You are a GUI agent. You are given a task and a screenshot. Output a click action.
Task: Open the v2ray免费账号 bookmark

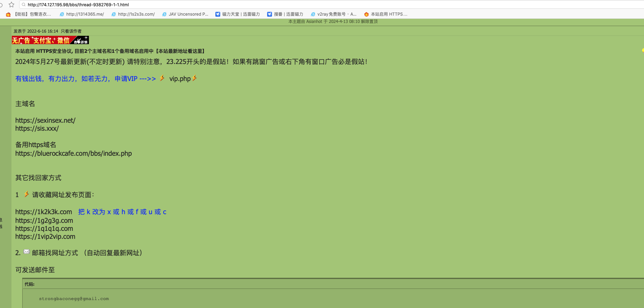pos(333,14)
